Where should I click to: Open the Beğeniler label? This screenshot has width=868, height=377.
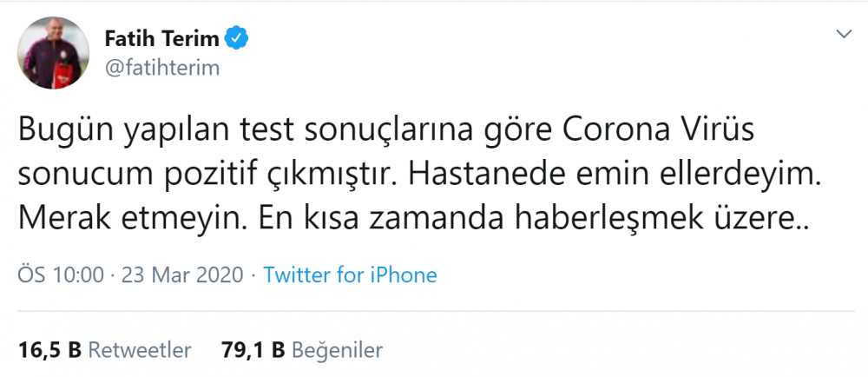[x=337, y=351]
